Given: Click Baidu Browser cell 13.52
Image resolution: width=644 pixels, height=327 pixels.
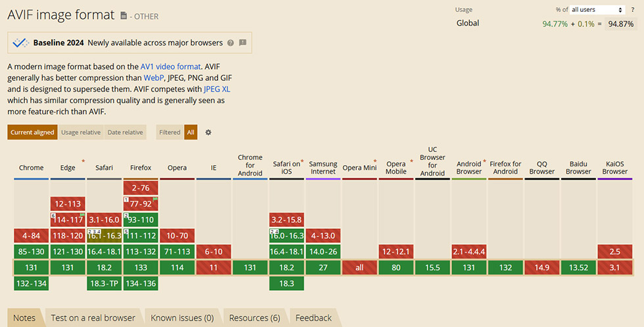Looking at the screenshot, I should point(578,267).
